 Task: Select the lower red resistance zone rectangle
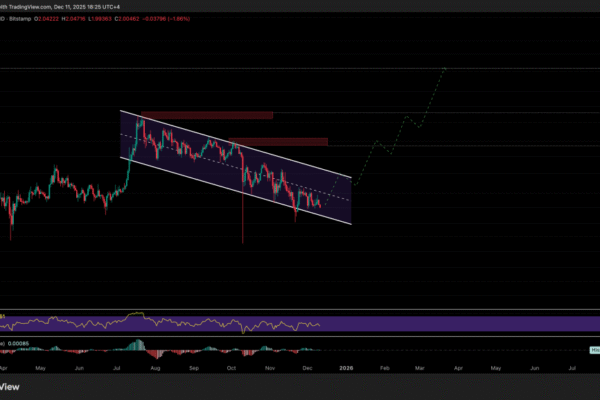(279, 141)
